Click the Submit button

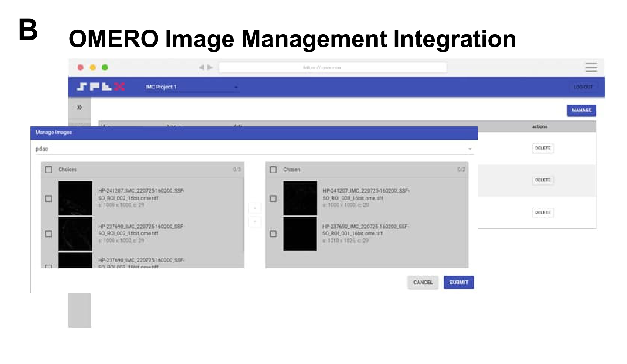(458, 282)
